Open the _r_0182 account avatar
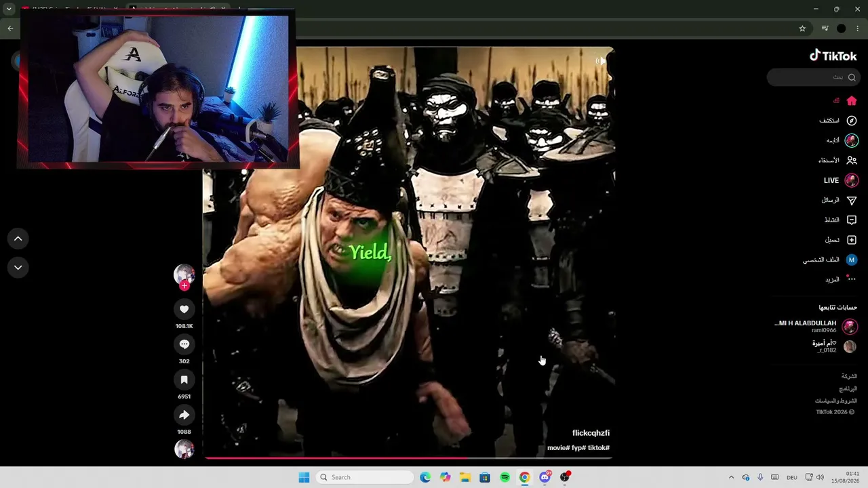This screenshot has height=488, width=868. click(x=850, y=346)
